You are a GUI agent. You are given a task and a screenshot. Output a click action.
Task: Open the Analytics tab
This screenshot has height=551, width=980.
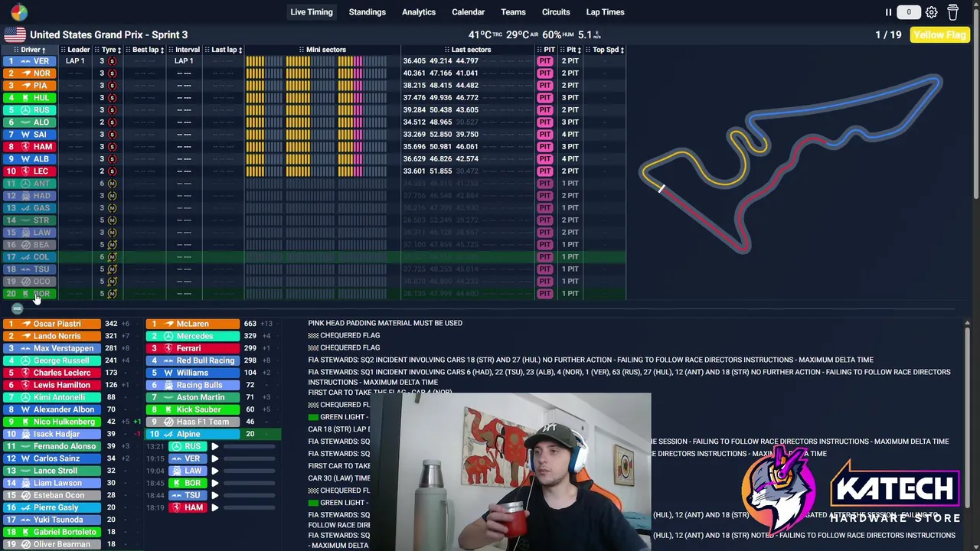[x=419, y=12]
